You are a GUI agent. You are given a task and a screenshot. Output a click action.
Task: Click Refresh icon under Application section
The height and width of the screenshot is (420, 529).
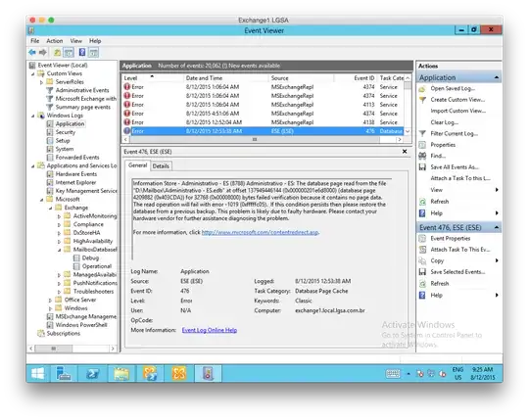[422, 202]
